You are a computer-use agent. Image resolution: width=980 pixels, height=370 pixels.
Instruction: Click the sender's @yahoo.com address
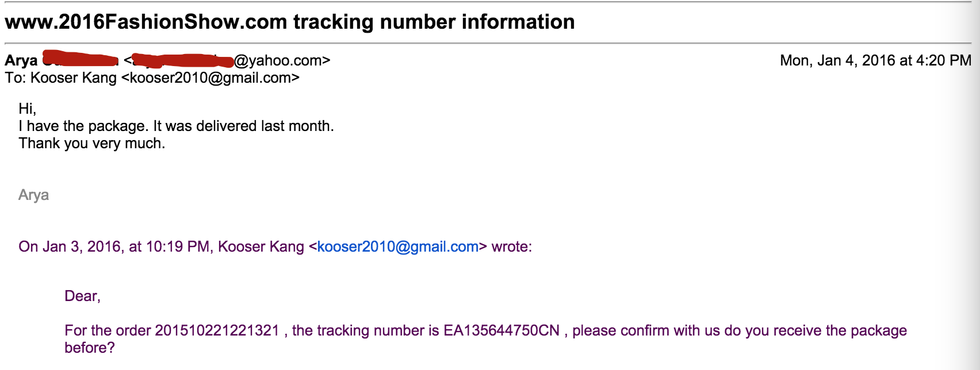coord(281,60)
